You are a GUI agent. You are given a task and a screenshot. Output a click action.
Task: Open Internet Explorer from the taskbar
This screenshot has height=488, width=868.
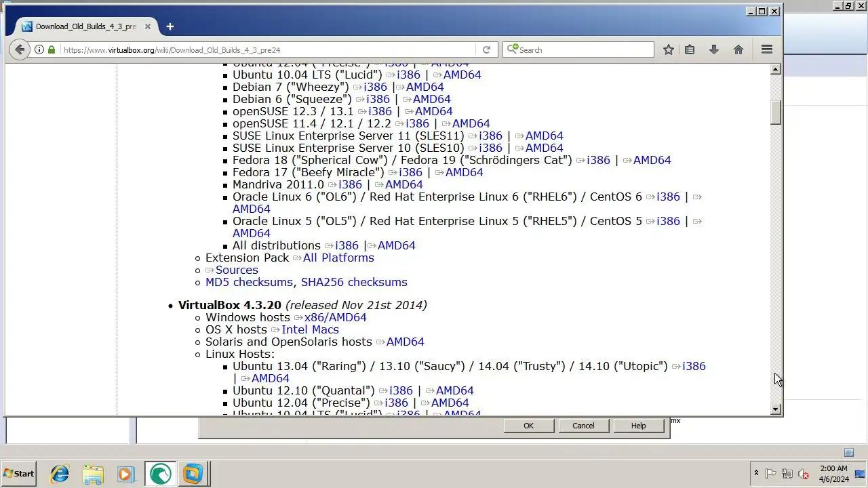(x=60, y=474)
